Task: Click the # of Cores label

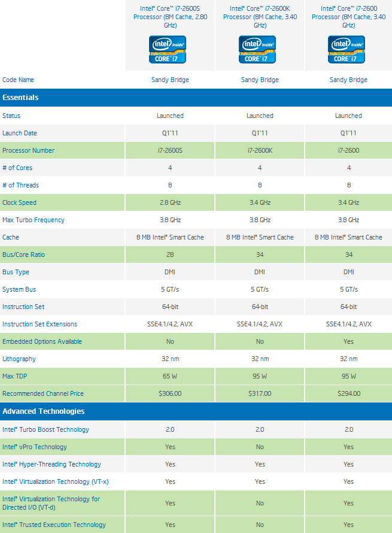Action: click(17, 168)
